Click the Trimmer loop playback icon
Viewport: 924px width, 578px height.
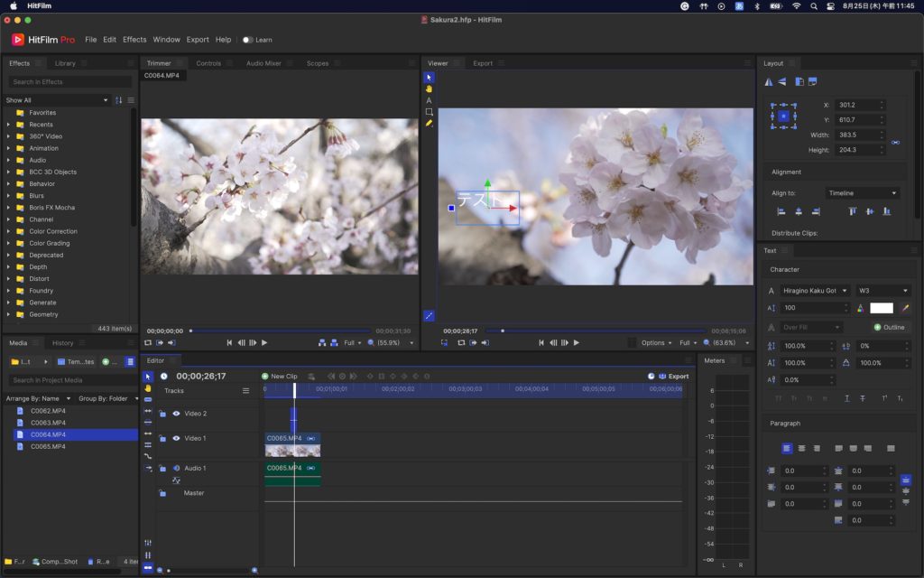147,343
